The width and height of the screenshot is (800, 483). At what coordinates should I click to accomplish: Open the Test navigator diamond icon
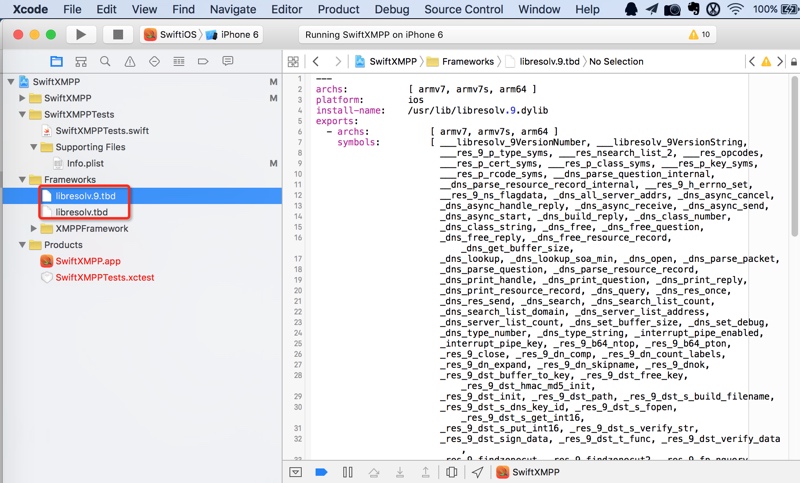point(154,62)
